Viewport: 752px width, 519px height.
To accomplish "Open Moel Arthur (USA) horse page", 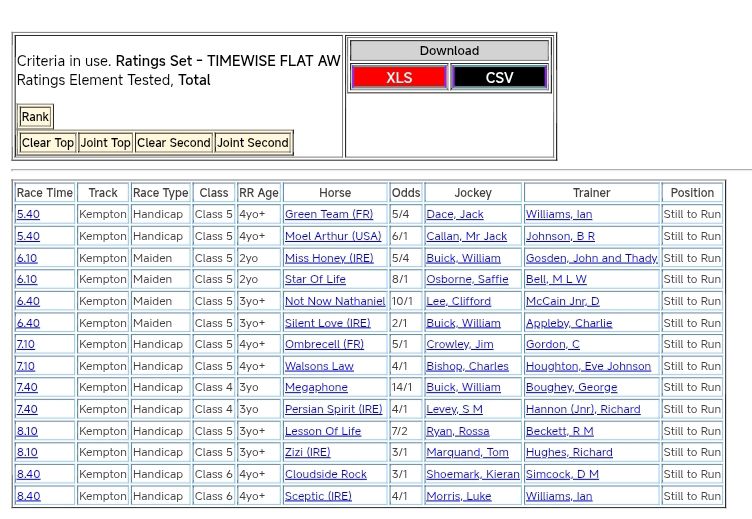I will (333, 237).
